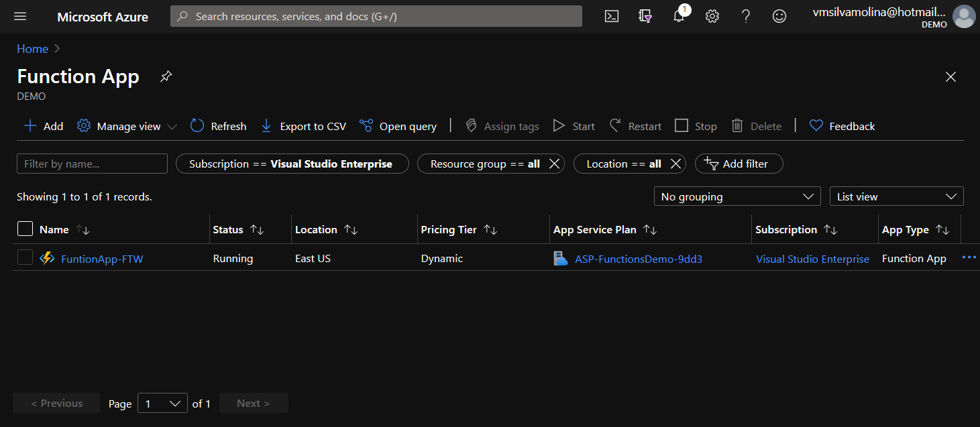980x427 pixels.
Task: Open the Help question mark menu
Action: 746,16
